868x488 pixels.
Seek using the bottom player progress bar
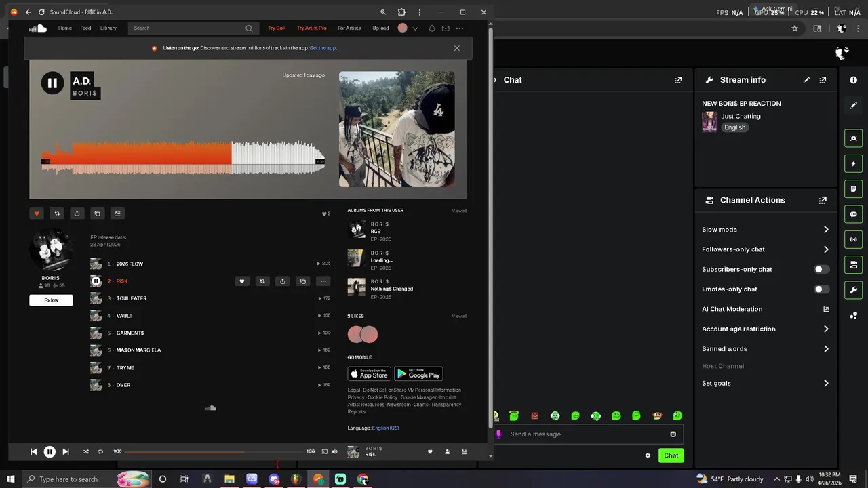214,451
